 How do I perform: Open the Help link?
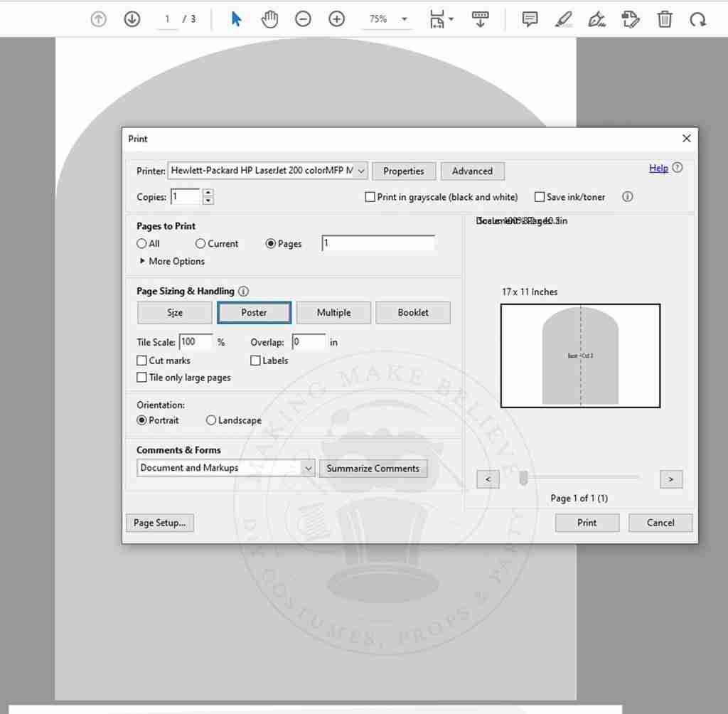point(658,168)
